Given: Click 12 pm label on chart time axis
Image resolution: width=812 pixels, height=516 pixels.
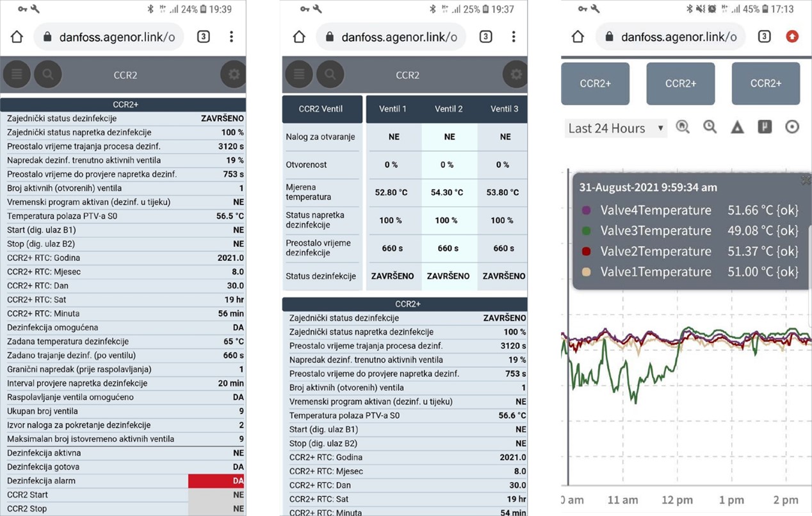Looking at the screenshot, I should point(677,500).
